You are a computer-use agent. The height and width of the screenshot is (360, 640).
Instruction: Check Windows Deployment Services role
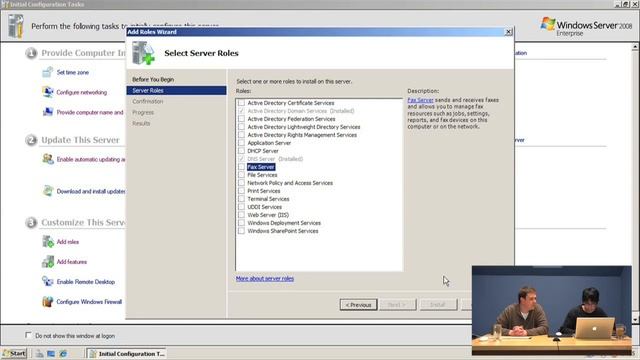click(241, 223)
